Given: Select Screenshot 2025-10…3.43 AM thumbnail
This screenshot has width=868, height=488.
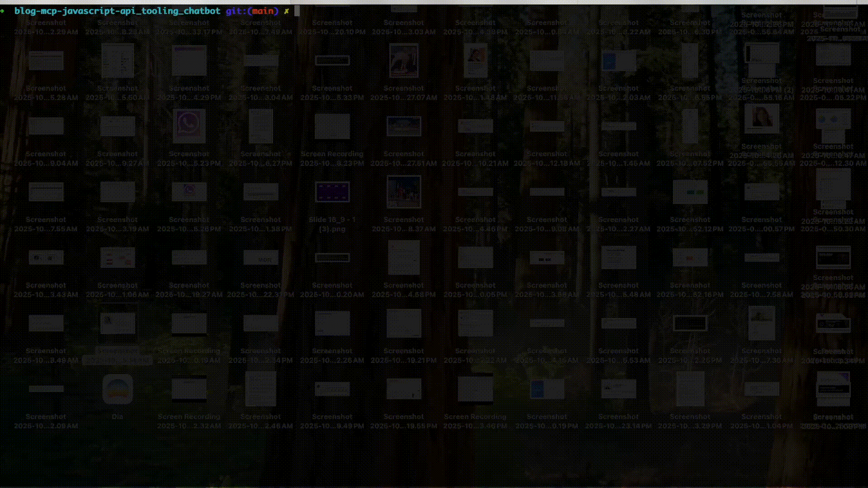Looking at the screenshot, I should click(46, 258).
